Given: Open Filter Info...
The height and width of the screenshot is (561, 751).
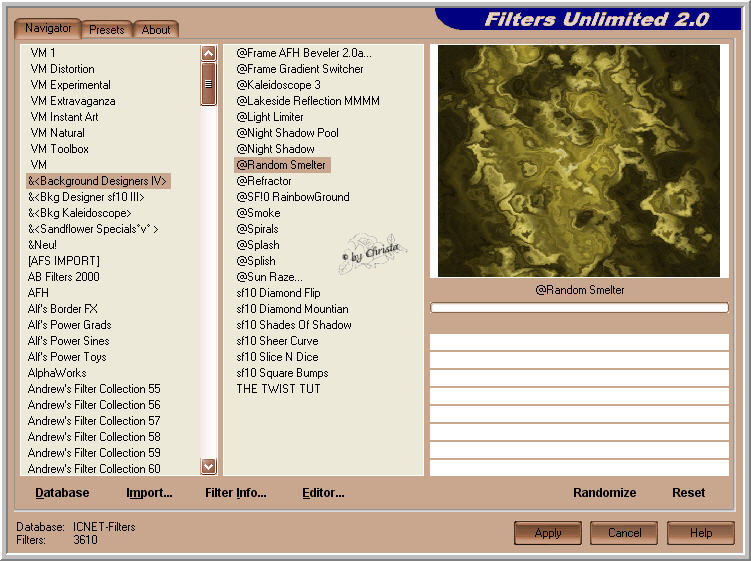Looking at the screenshot, I should point(236,492).
